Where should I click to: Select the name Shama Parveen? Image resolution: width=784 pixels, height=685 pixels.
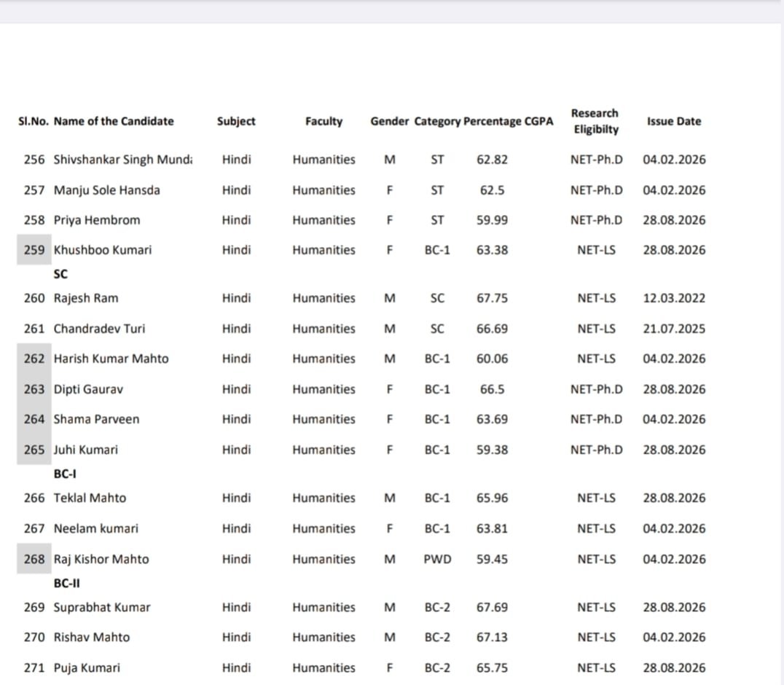[x=96, y=419]
